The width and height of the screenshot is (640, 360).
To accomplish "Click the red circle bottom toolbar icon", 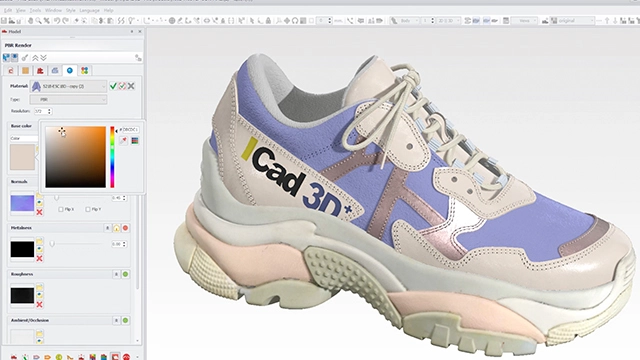I will pos(127,357).
